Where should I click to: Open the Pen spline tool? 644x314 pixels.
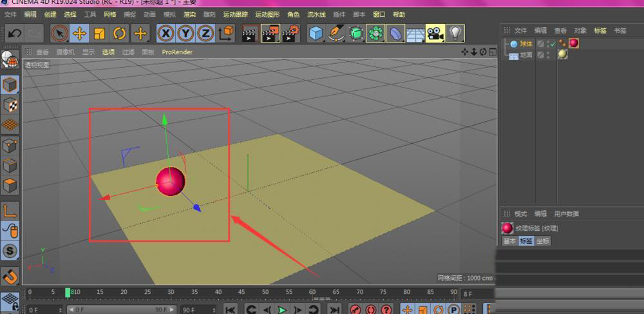[x=336, y=33]
